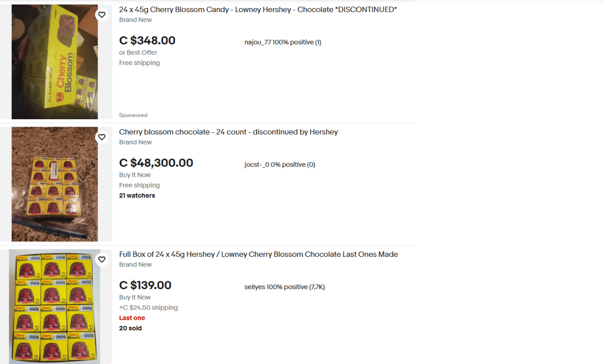View seller jocst-_0 feedback info

[279, 164]
